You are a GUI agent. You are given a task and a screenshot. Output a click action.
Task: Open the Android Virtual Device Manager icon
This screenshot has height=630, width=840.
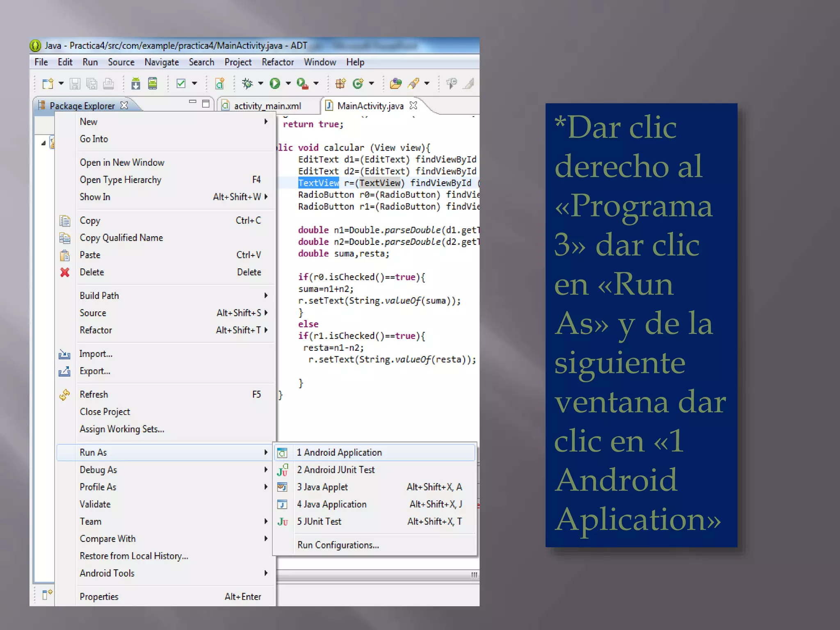point(153,84)
